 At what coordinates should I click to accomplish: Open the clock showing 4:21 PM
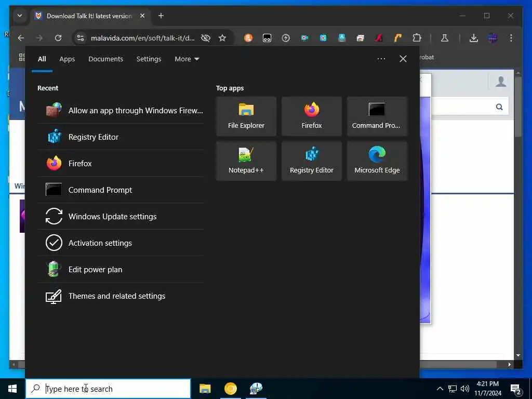(488, 389)
